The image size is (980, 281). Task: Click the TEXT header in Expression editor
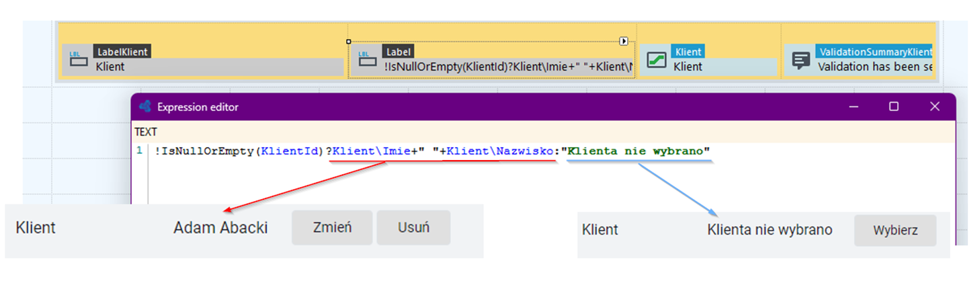[x=146, y=132]
